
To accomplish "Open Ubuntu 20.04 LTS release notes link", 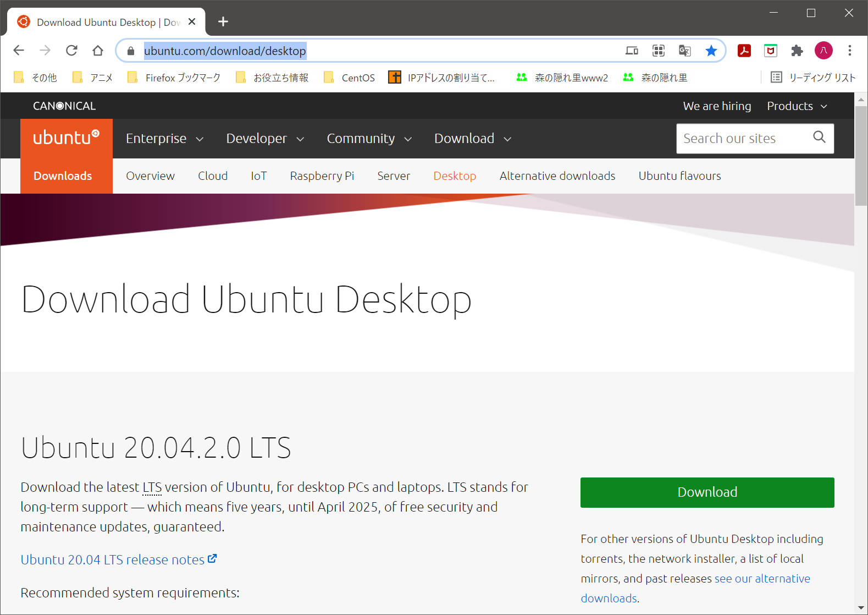I will coord(119,559).
